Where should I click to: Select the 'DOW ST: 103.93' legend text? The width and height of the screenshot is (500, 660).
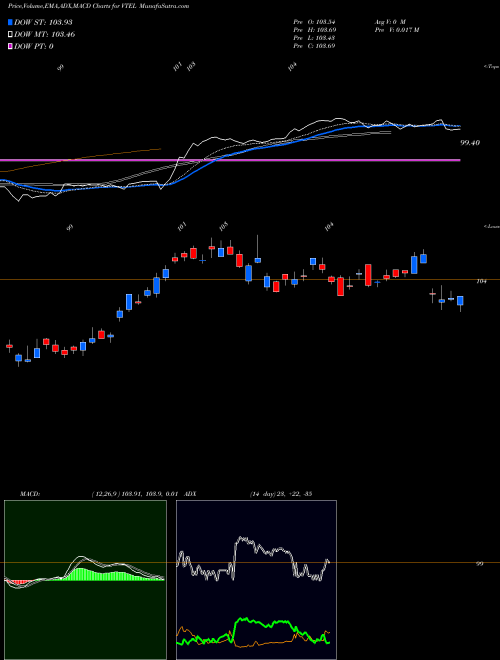tap(44, 22)
